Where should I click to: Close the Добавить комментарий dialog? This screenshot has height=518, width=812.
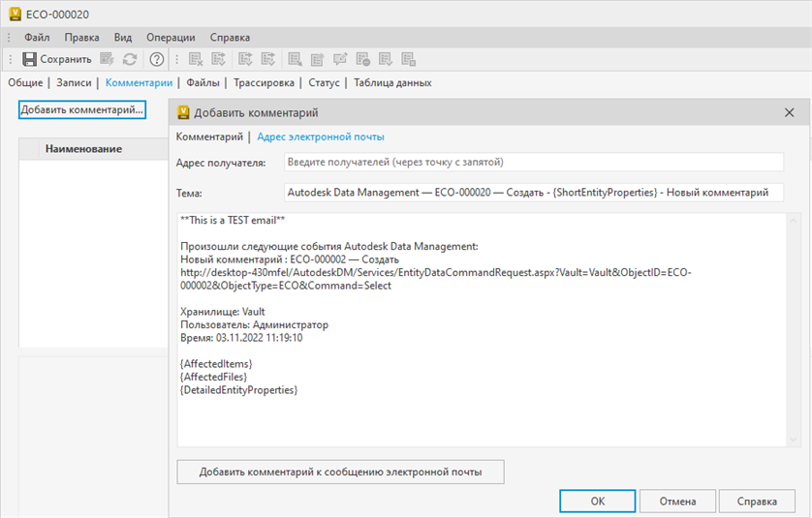click(789, 112)
